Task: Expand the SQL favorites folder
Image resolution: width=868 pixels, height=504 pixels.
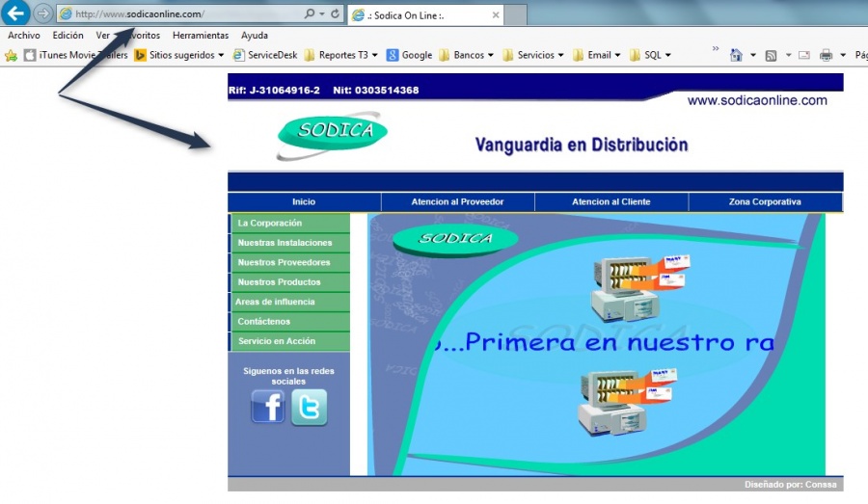Action: [651, 55]
